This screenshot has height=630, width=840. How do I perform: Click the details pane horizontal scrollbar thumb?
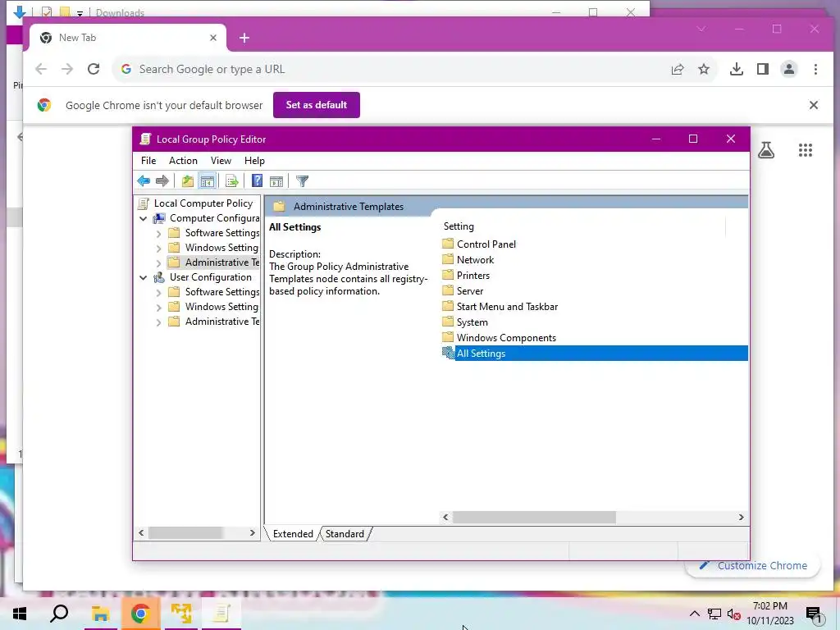(534, 517)
